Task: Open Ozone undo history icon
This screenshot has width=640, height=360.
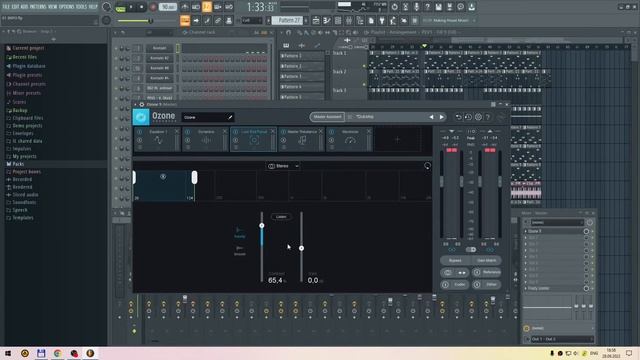Action: [468, 117]
